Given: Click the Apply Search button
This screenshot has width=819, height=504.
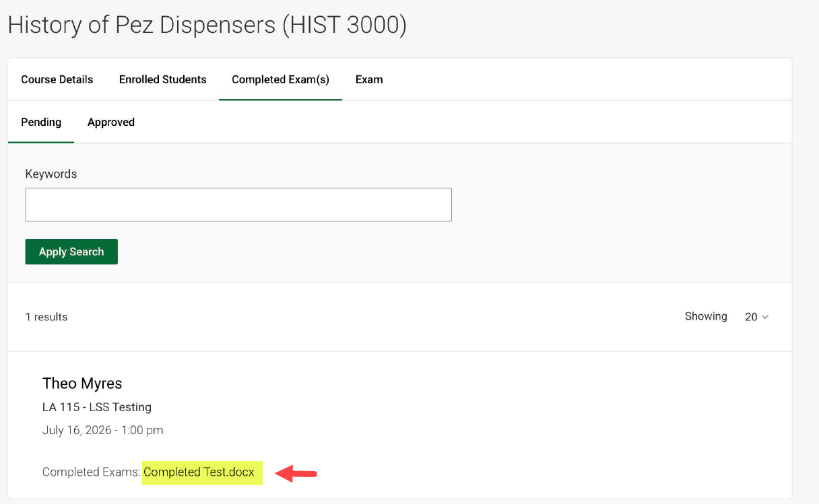Looking at the screenshot, I should point(71,252).
